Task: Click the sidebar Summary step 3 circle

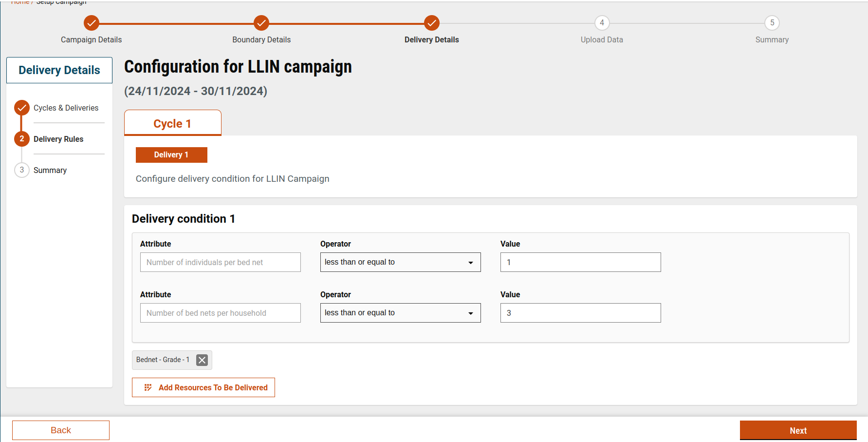Action: pos(22,170)
